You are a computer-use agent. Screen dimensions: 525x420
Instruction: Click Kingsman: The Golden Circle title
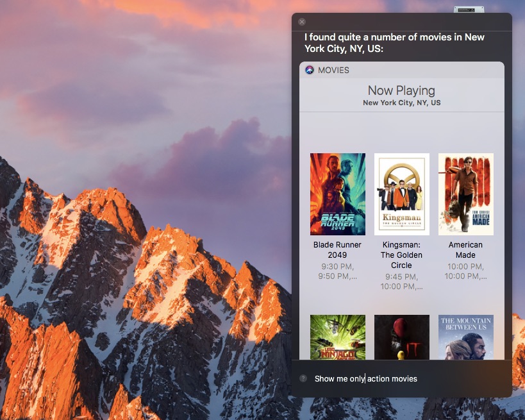pyautogui.click(x=401, y=255)
